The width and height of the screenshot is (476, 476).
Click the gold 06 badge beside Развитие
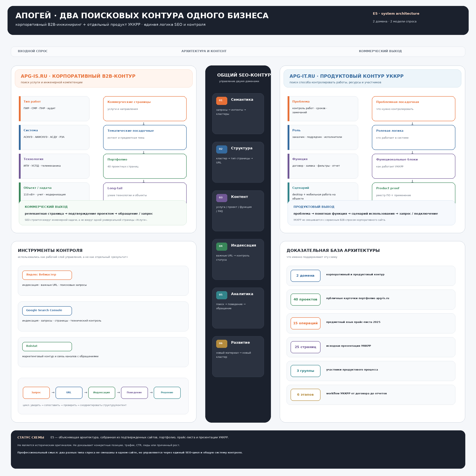[222, 344]
